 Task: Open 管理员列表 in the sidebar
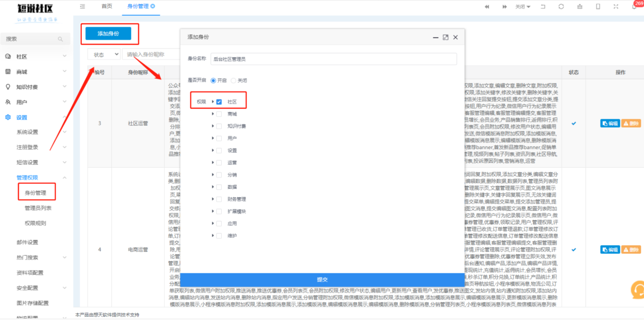[38, 208]
